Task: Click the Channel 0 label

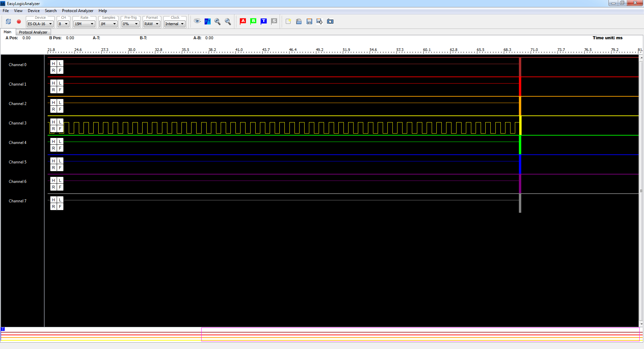Action: 17,65
